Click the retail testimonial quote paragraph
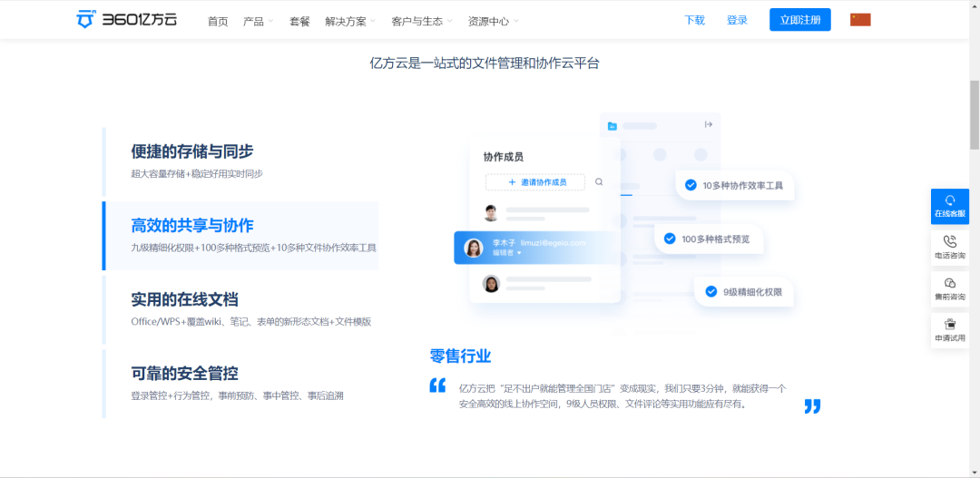The image size is (980, 478). (622, 396)
